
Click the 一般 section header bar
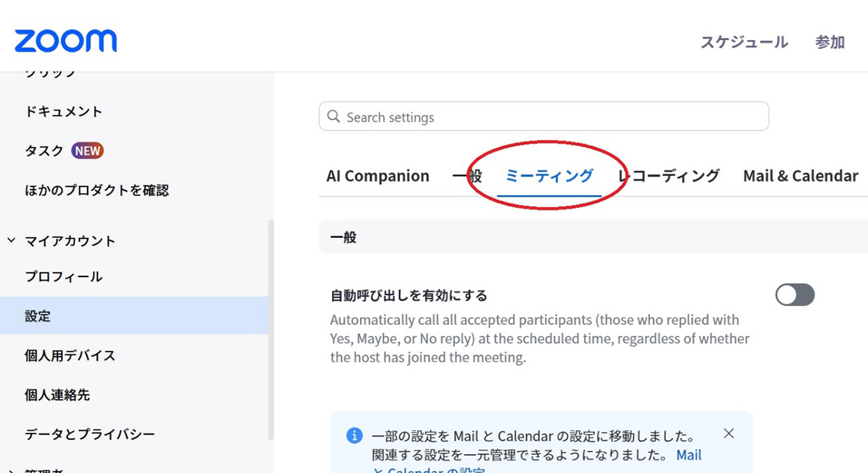(x=594, y=237)
